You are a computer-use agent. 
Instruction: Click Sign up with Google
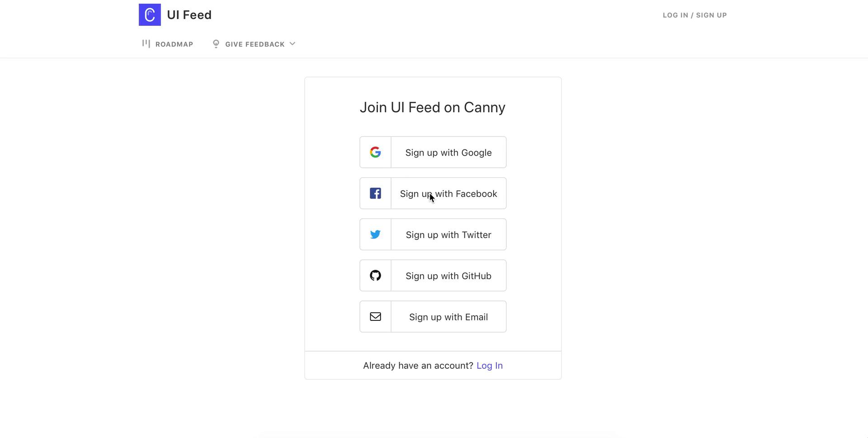click(448, 152)
